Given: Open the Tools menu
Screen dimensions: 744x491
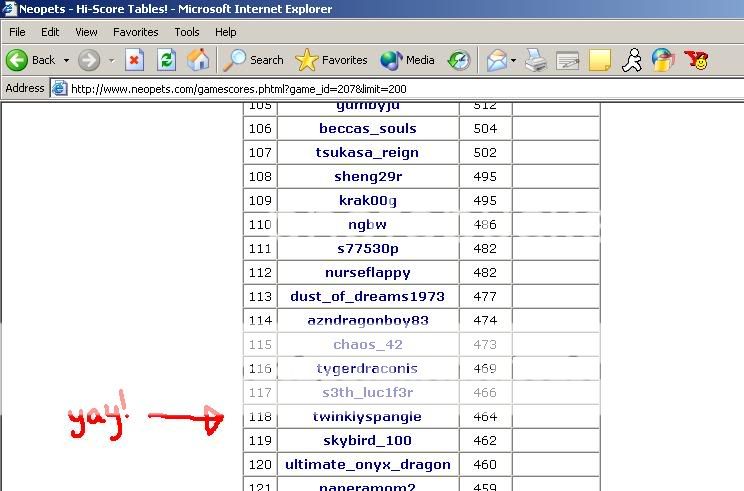Looking at the screenshot, I should click(x=187, y=32).
